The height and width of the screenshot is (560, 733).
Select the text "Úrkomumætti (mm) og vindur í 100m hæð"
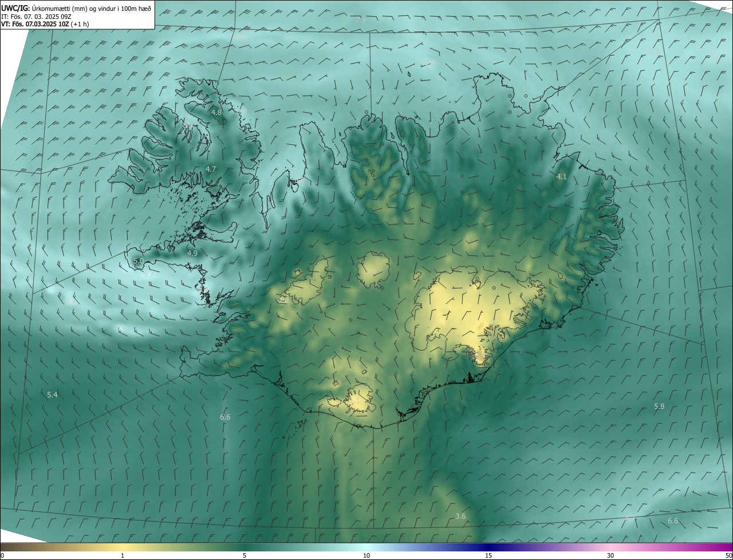(x=92, y=8)
